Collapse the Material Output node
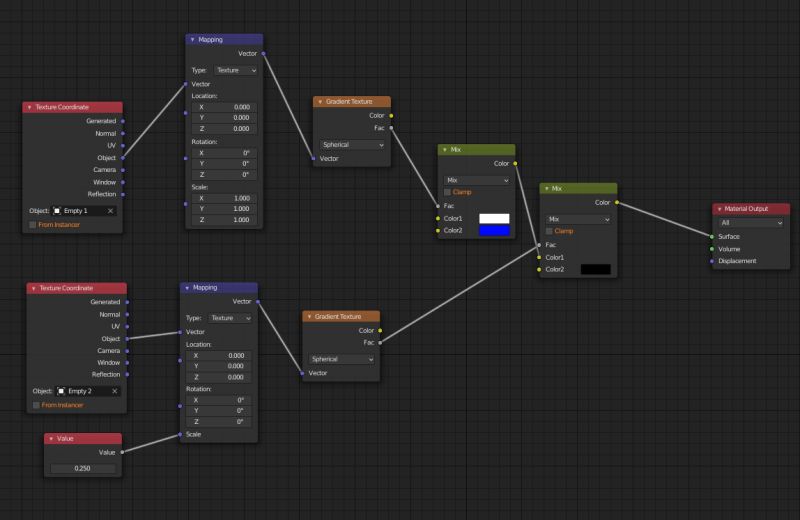 coord(719,209)
